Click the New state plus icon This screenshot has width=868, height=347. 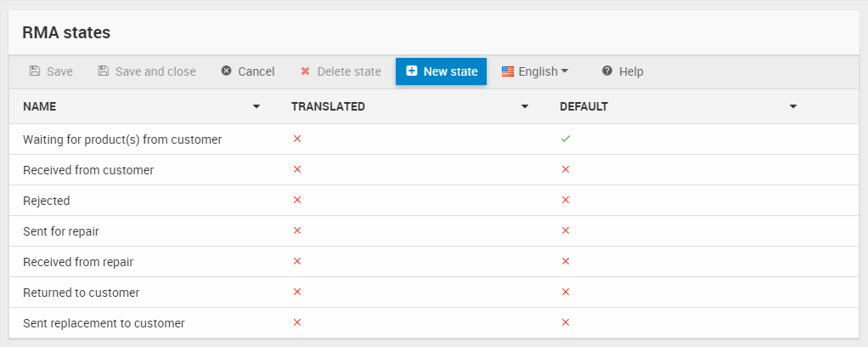point(412,71)
